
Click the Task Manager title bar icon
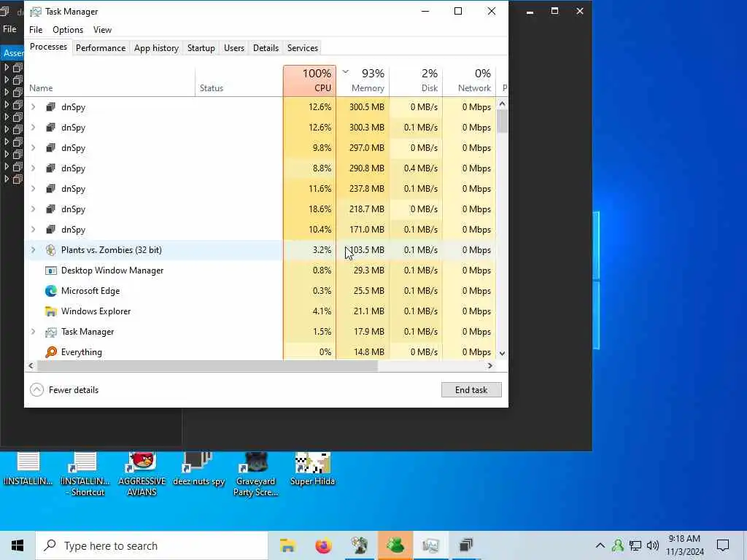(36, 12)
